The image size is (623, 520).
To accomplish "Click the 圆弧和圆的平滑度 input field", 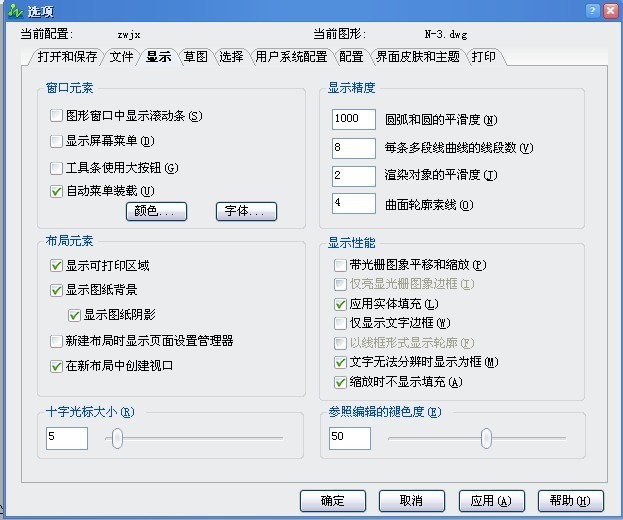I will pos(354,119).
